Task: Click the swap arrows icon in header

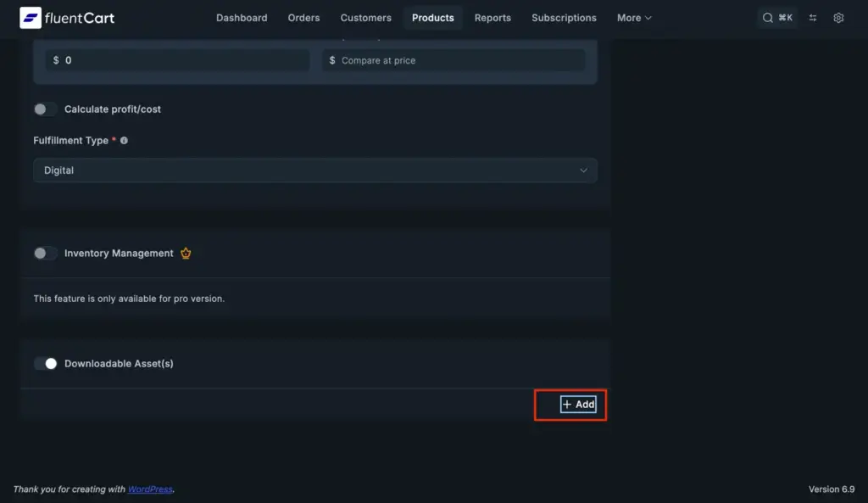Action: tap(813, 18)
